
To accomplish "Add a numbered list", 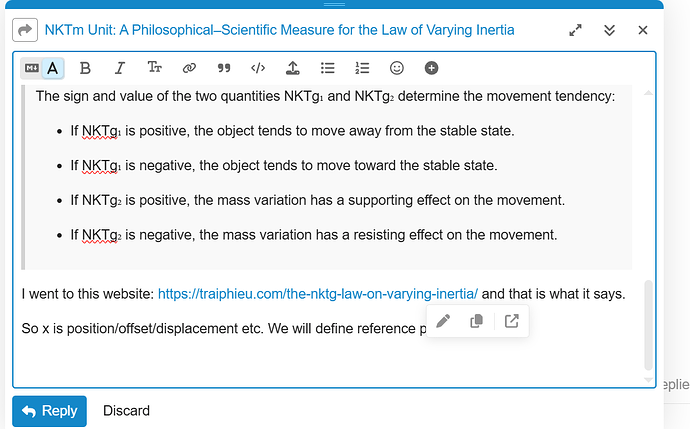I will tap(362, 68).
